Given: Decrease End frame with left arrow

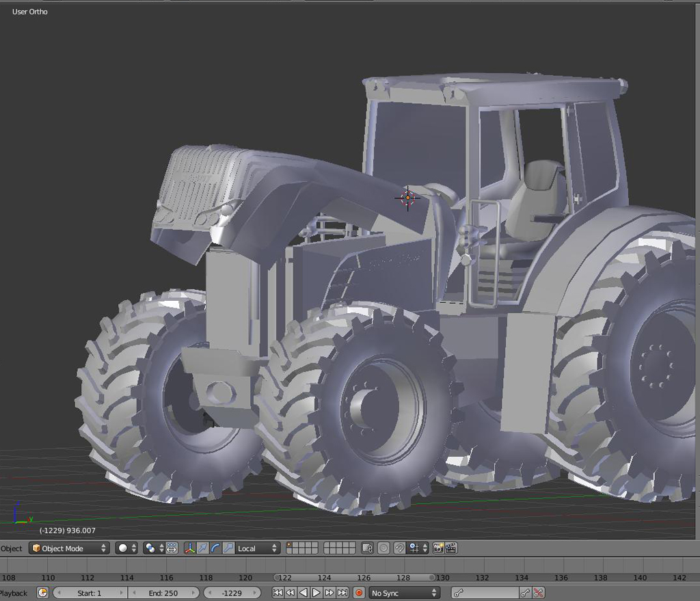Looking at the screenshot, I should [133, 593].
